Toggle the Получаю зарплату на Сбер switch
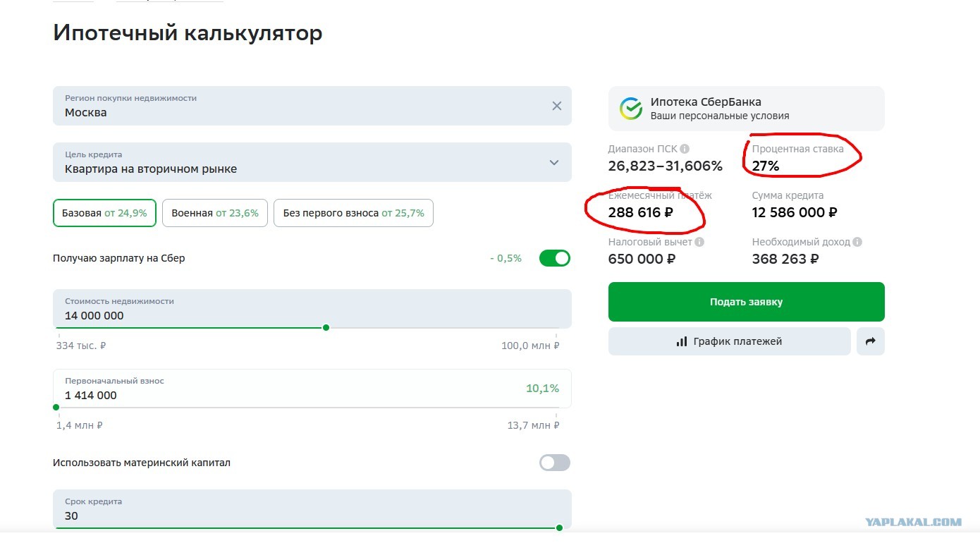Screen dimensions: 980x543 point(555,258)
